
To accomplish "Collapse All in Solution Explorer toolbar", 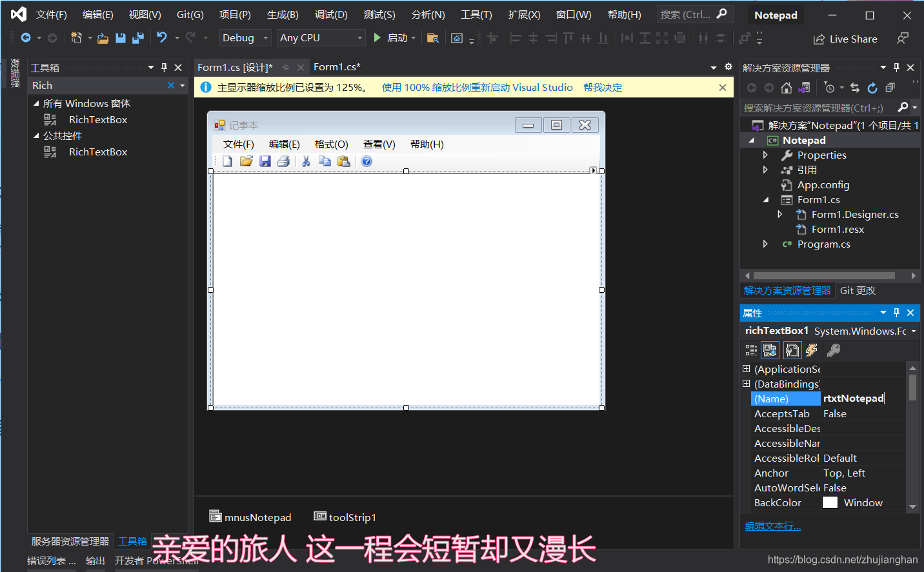I will (890, 88).
